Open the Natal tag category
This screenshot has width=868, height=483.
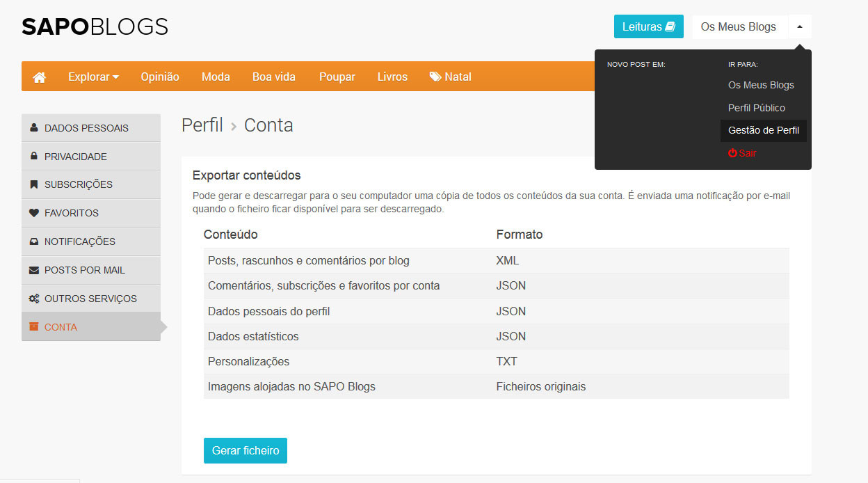point(451,77)
